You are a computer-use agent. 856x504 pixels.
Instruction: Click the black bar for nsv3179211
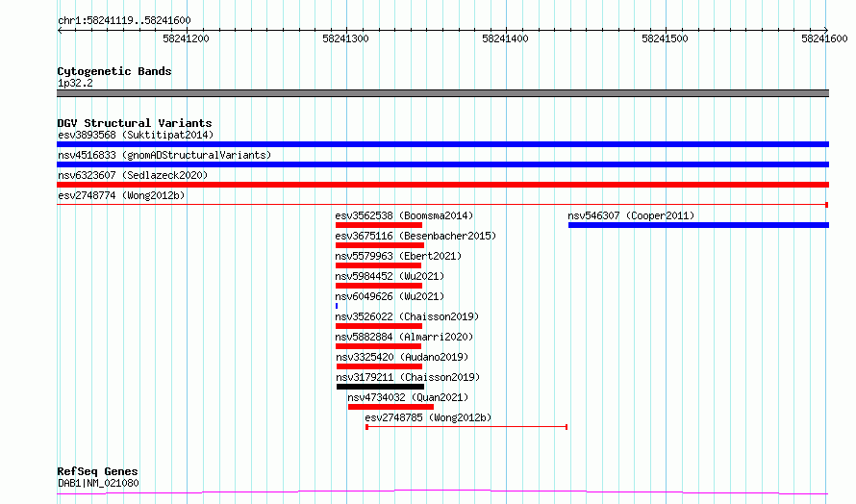tap(380, 387)
